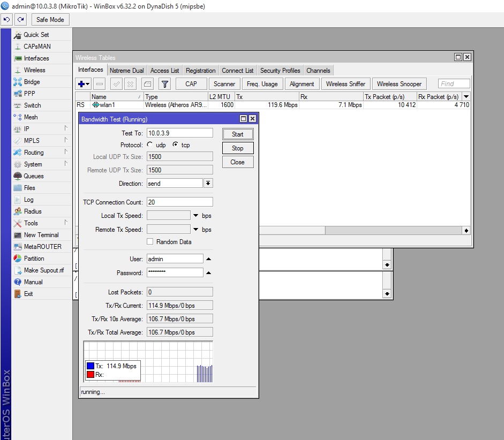Open Queues in the left sidebar

coord(34,176)
